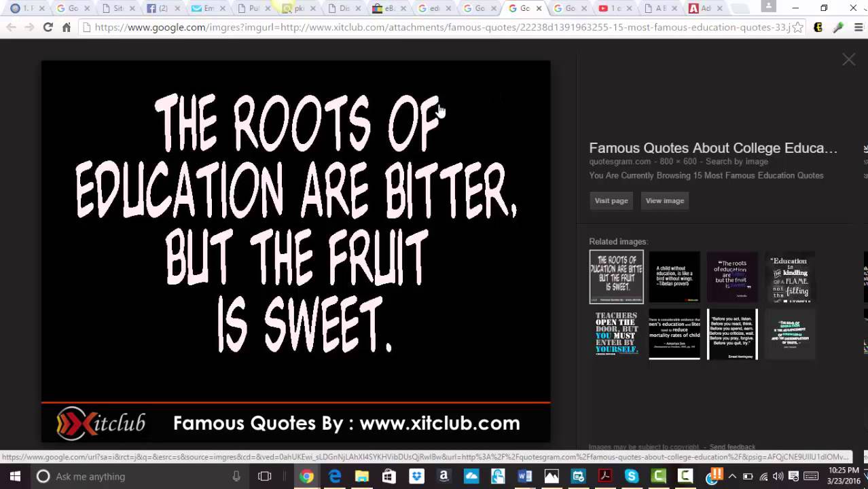The image size is (868, 489).
Task: Open network status in system tray
Action: [763, 476]
